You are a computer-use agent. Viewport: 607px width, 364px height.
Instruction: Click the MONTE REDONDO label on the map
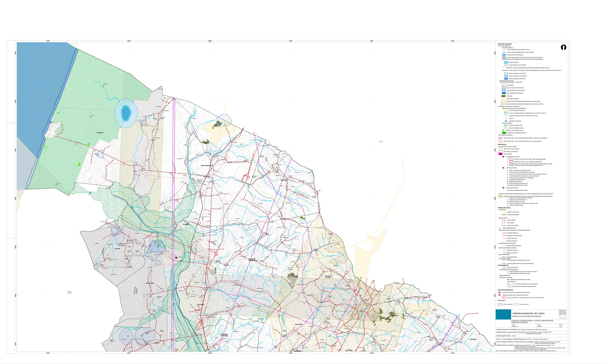coord(207,166)
